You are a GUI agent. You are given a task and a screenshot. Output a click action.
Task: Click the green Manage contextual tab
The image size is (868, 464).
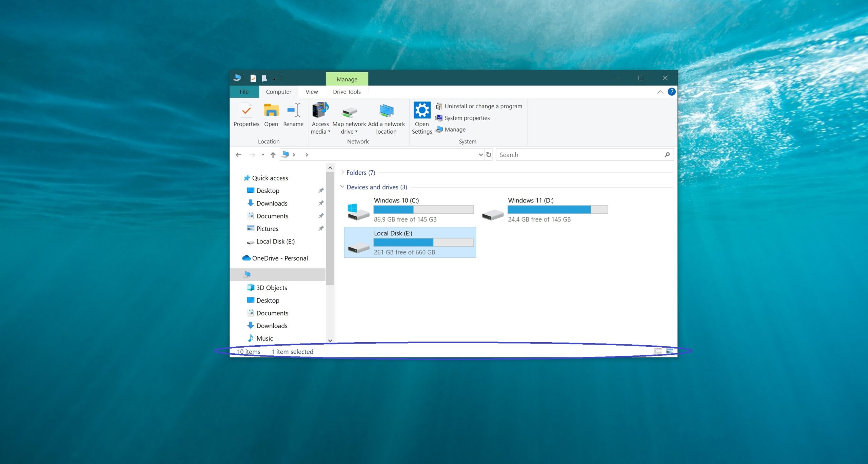click(x=347, y=79)
